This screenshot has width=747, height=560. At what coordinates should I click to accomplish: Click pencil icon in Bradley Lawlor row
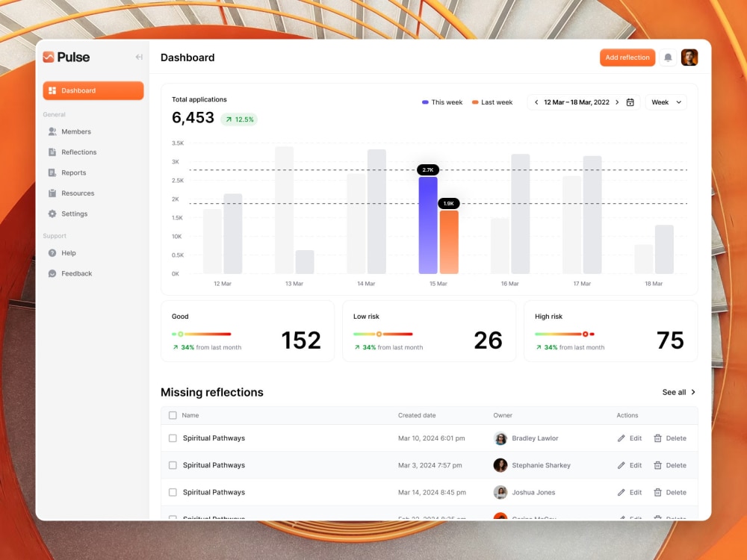tap(622, 438)
